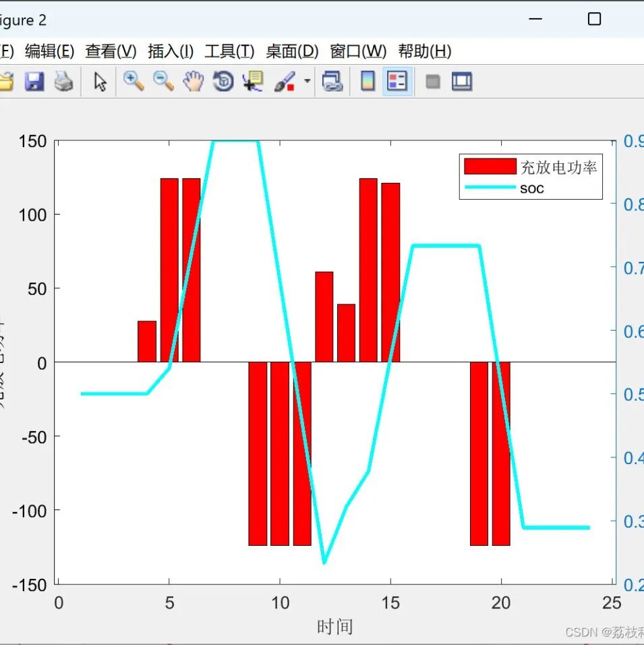The width and height of the screenshot is (644, 645).
Task: Open the 插入(I) menu
Action: pyautogui.click(x=170, y=51)
